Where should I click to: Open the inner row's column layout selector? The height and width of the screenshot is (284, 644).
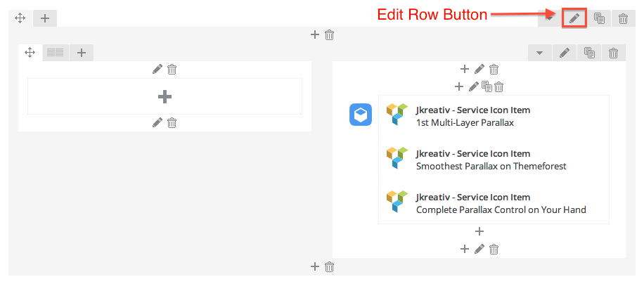[x=56, y=52]
